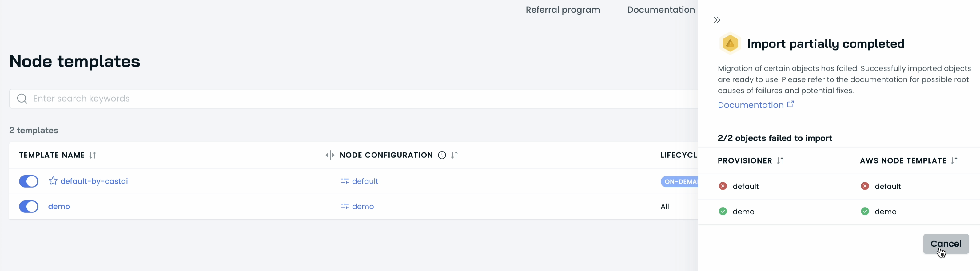Screen dimensions: 980x271
Task: Sort by Template Name column
Action: point(93,155)
